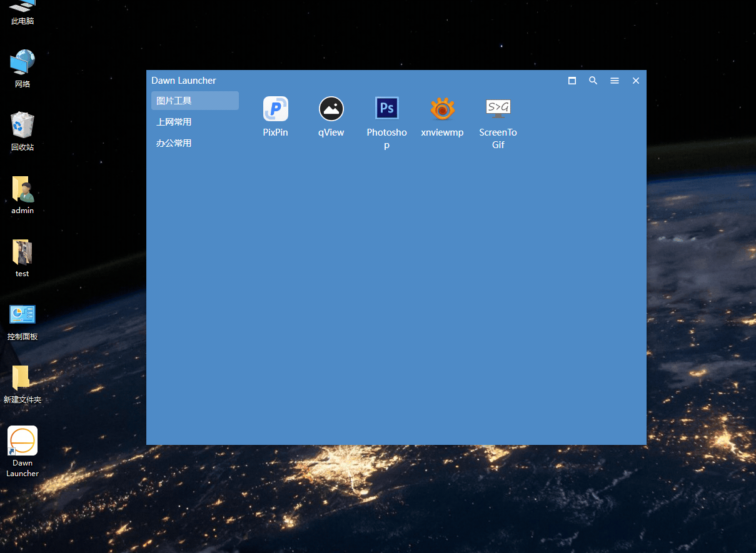Select the test folder on desktop
The width and height of the screenshot is (756, 553).
pos(23,252)
